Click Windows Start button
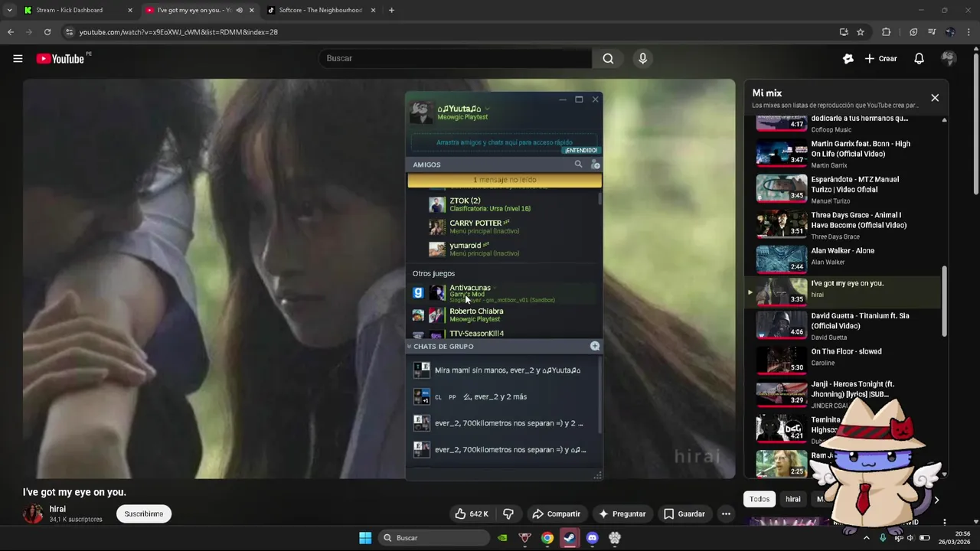The width and height of the screenshot is (980, 551). click(x=365, y=538)
